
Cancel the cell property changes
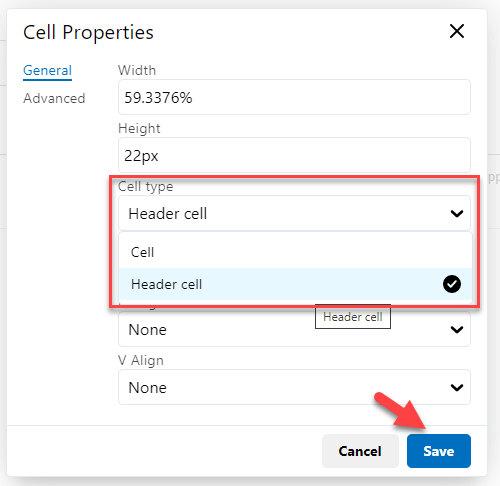[360, 451]
